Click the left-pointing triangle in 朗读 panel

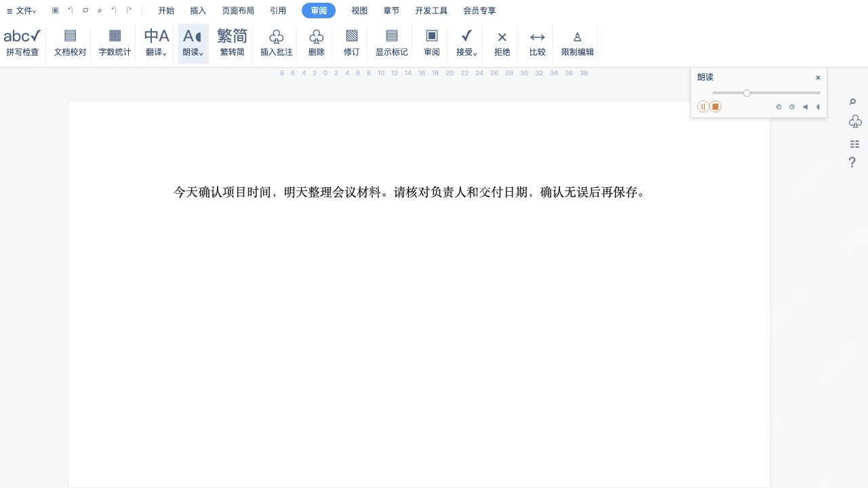point(805,107)
